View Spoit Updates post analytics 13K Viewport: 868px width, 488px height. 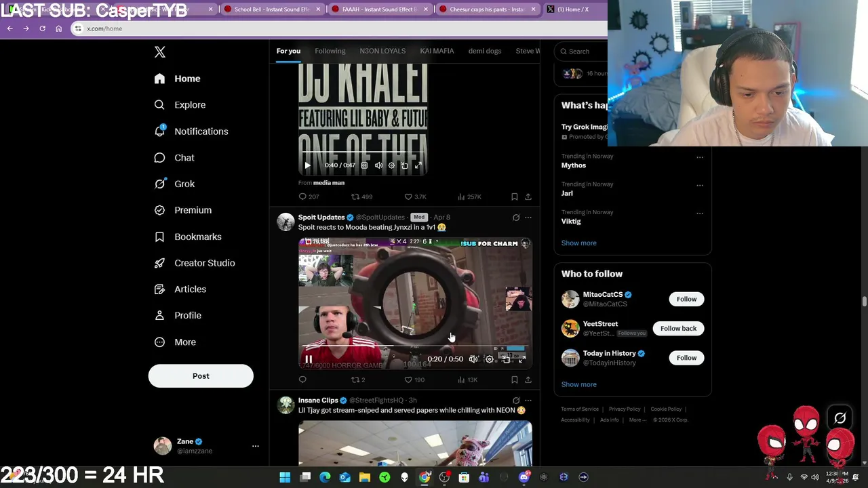point(467,380)
